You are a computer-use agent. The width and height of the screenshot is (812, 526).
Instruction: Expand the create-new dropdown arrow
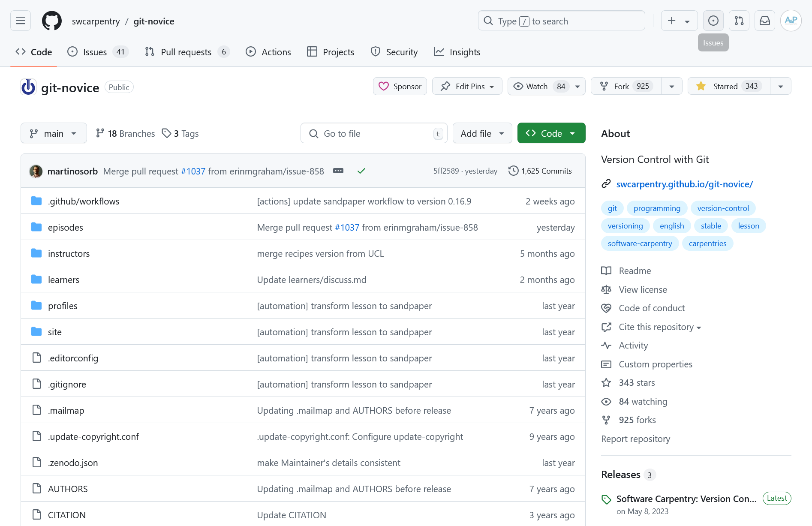(x=687, y=21)
